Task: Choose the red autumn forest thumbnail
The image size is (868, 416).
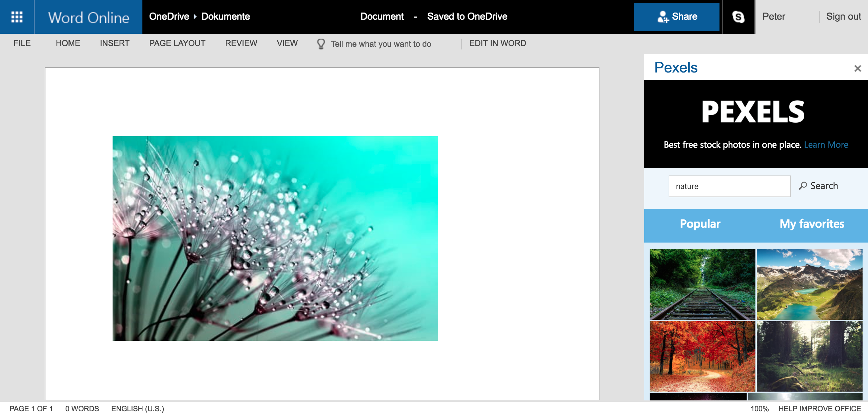Action: (702, 356)
